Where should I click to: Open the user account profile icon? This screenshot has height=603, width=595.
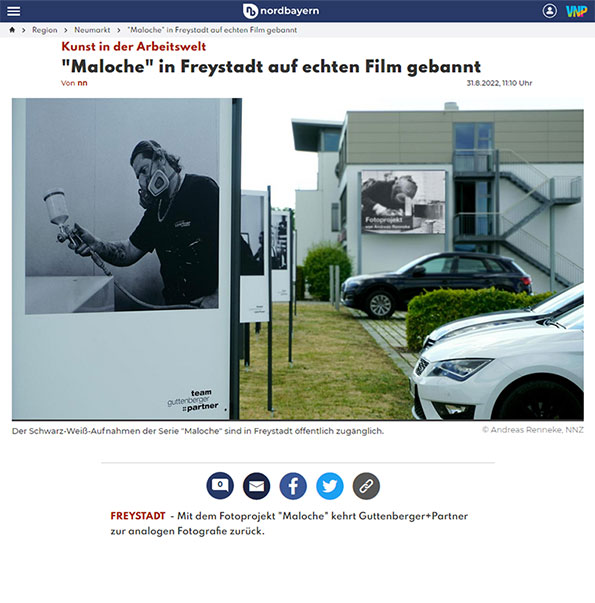pos(549,11)
